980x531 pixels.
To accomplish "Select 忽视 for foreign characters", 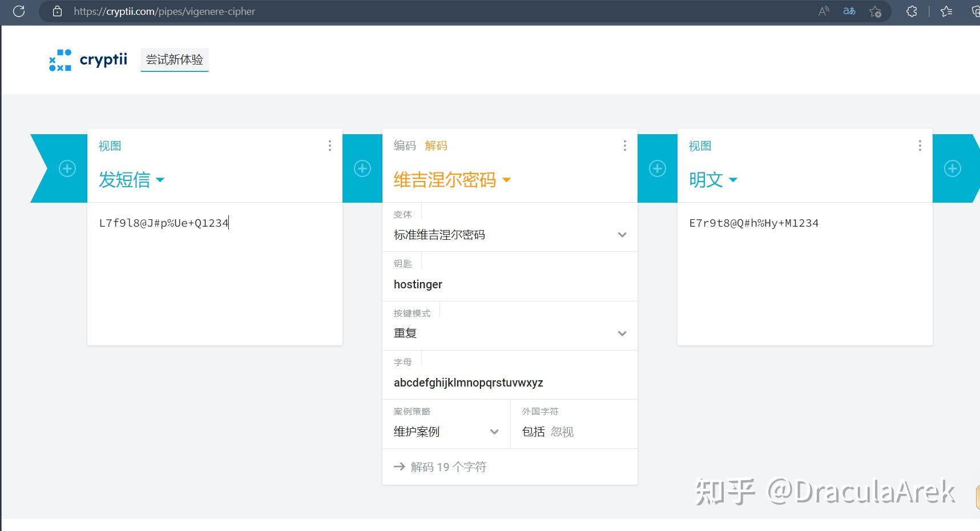I will point(562,432).
